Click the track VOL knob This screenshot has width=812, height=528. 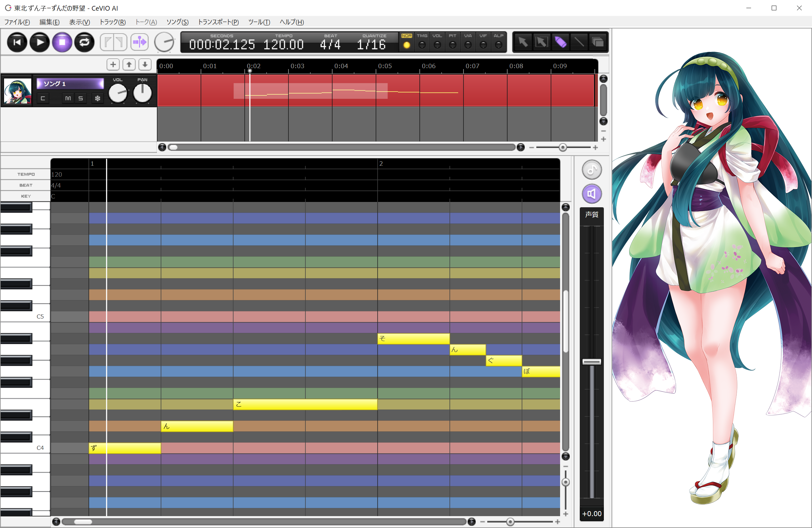[x=118, y=93]
